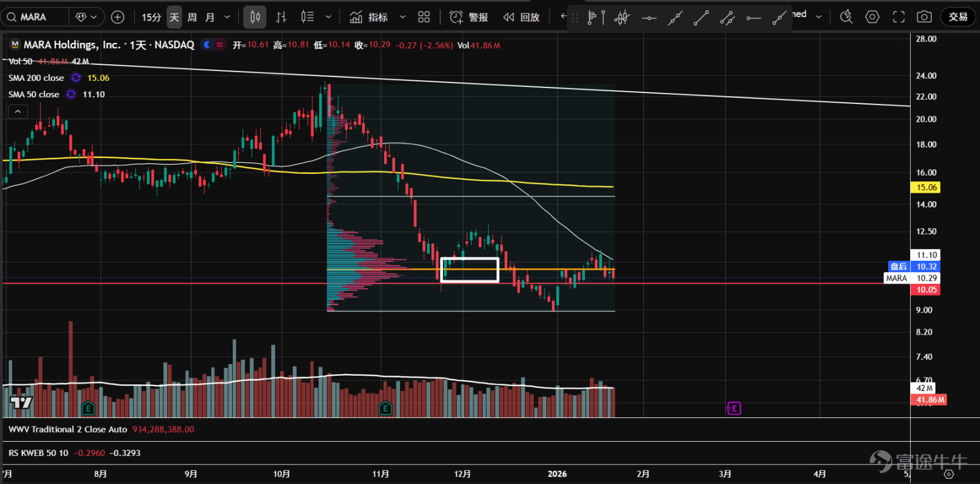Screen dimensions: 980x484
Task: Select the volume candles chart type icon
Action: click(307, 17)
